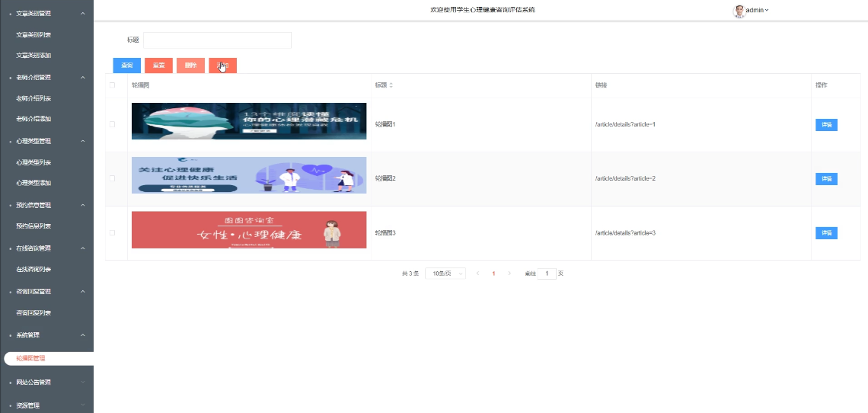This screenshot has height=413, width=868.
Task: Go to the previous page arrow
Action: pyautogui.click(x=477, y=274)
